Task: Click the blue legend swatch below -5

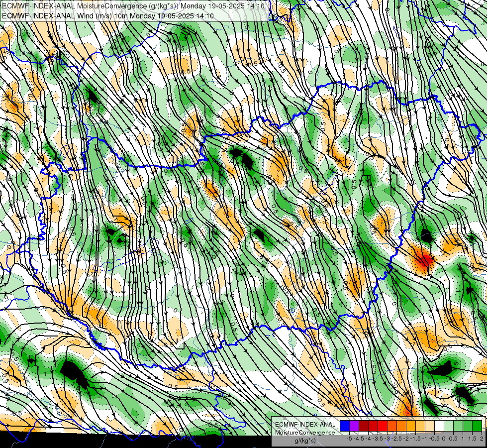Action: [x=345, y=426]
